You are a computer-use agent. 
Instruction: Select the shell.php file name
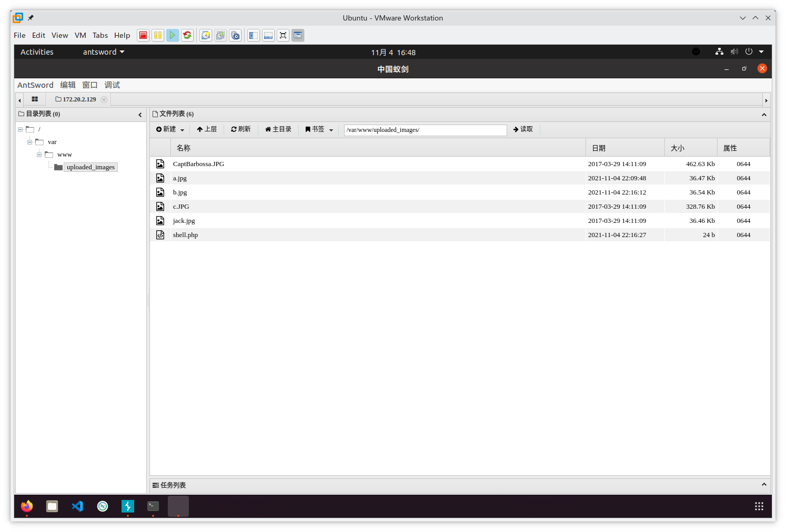(x=185, y=235)
